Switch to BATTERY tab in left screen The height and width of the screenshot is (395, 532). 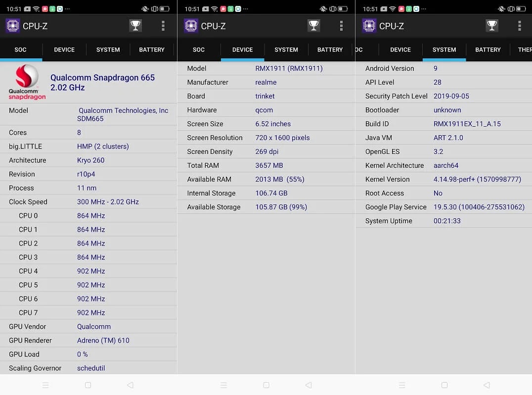pyautogui.click(x=152, y=49)
